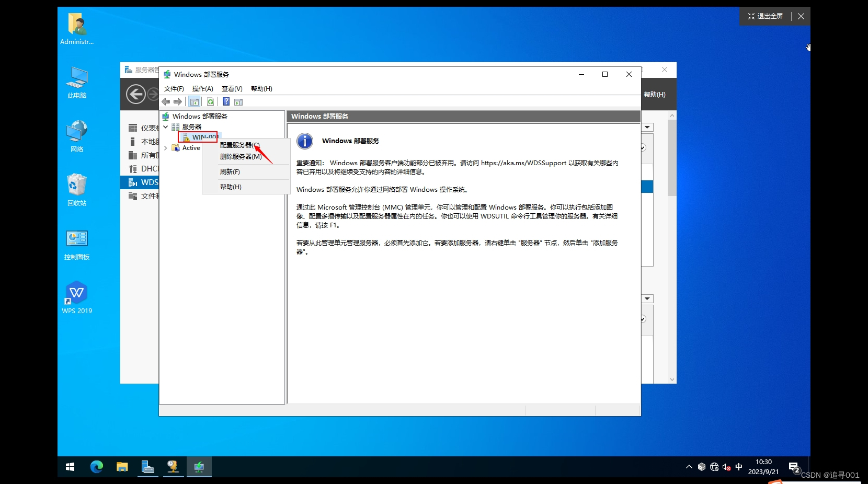This screenshot has width=868, height=484.
Task: Click the muted volume tray icon
Action: pos(727,467)
